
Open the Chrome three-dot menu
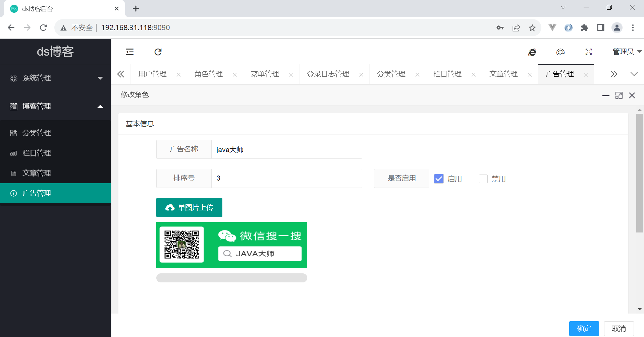click(x=633, y=28)
